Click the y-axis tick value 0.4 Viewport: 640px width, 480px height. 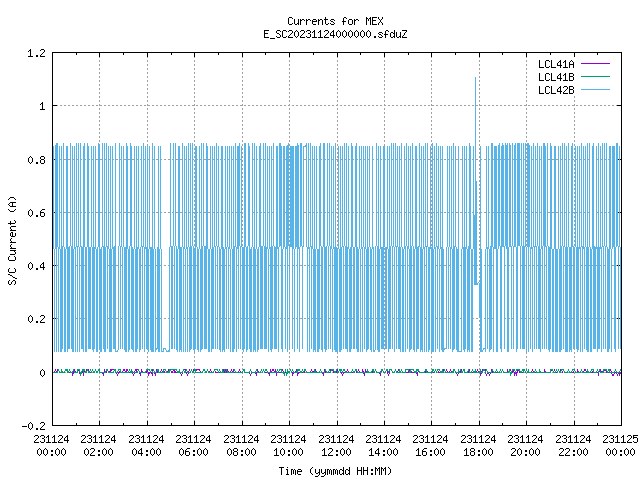coord(36,266)
